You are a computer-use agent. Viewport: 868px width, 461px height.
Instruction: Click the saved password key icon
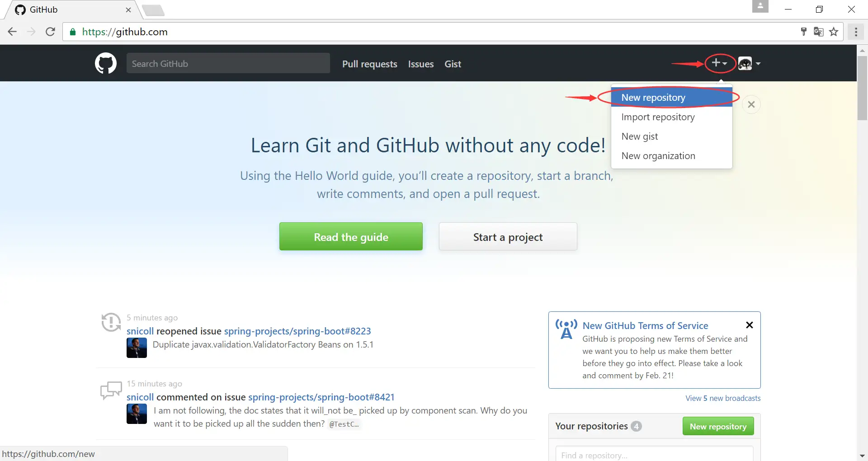tap(803, 32)
